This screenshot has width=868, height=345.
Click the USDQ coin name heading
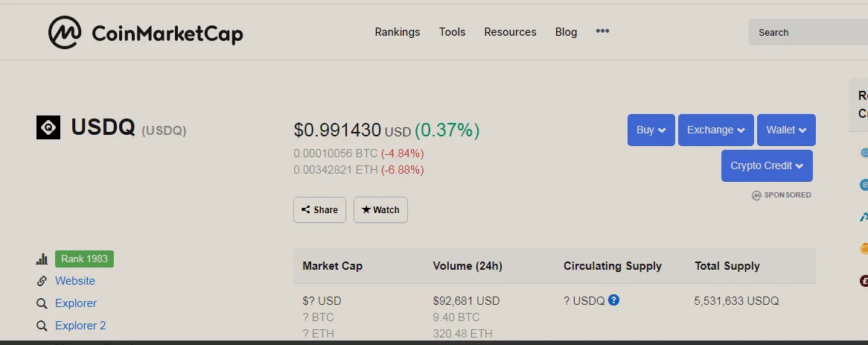tap(103, 127)
